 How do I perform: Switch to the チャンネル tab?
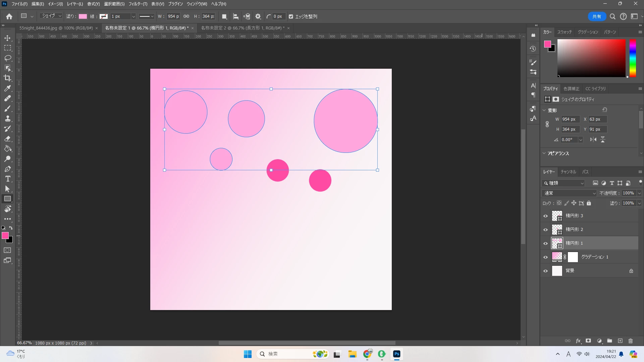click(568, 172)
